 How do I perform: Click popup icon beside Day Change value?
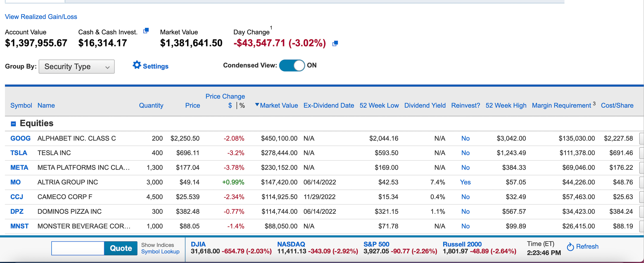335,43
